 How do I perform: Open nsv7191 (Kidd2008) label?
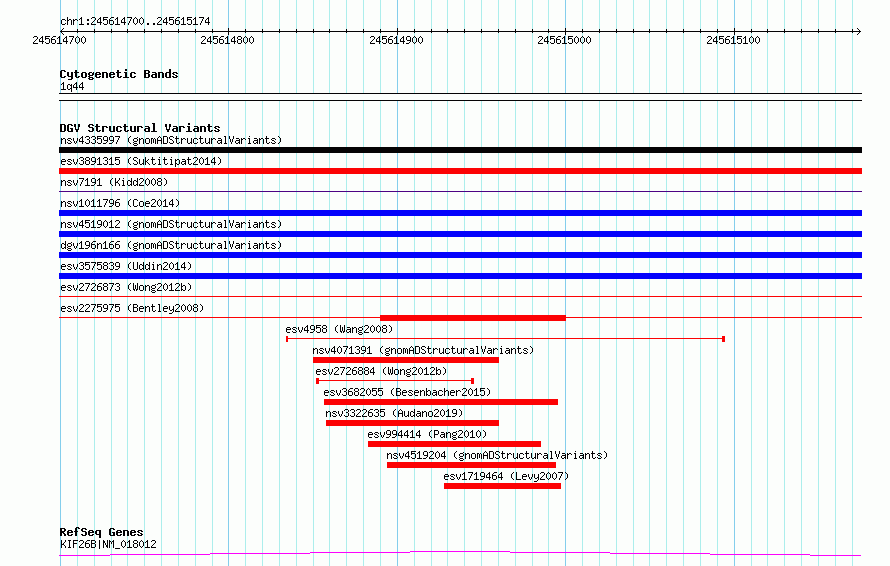(x=114, y=182)
